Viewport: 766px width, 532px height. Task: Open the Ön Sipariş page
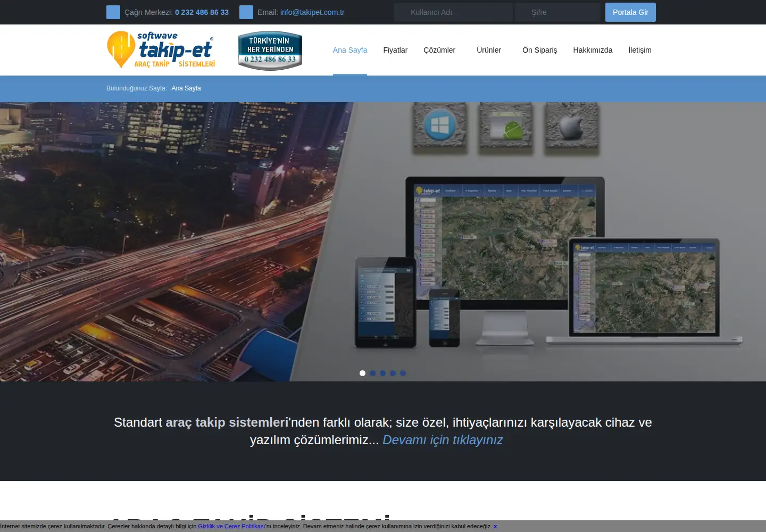click(x=540, y=50)
